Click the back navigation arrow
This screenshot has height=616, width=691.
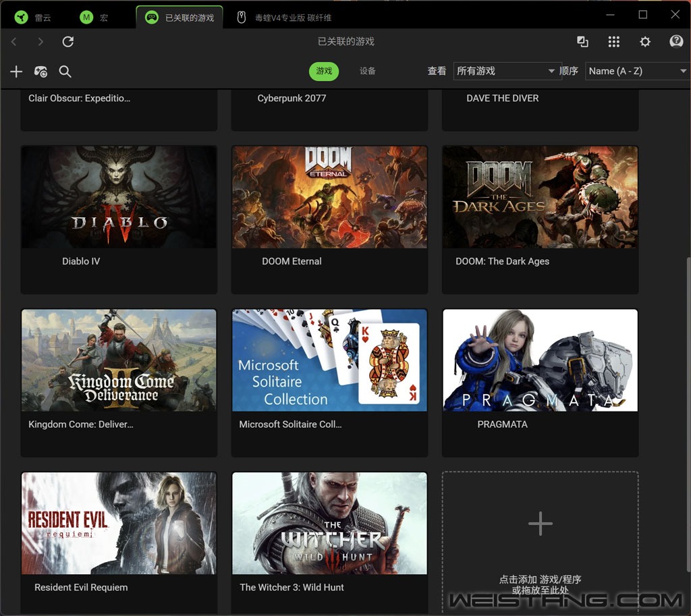[x=13, y=41]
